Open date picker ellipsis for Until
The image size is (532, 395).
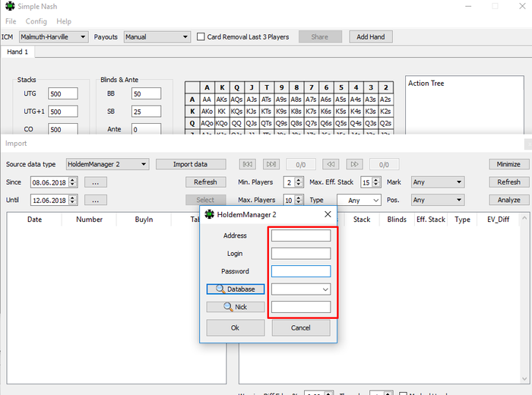[x=96, y=200]
